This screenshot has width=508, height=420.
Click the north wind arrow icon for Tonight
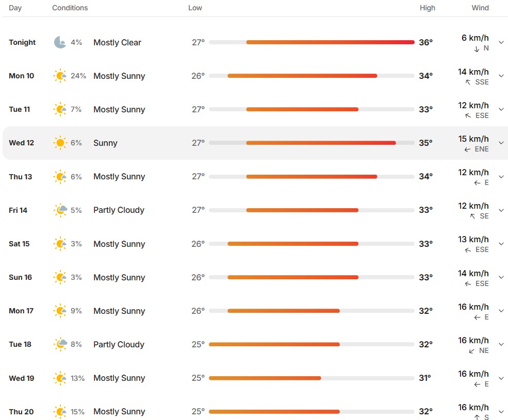click(x=477, y=49)
